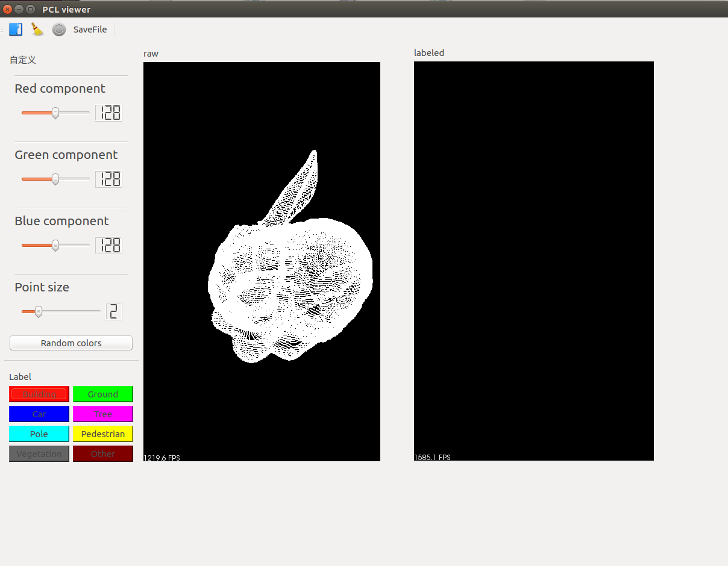
Task: Select the Other label button
Action: 103,454
